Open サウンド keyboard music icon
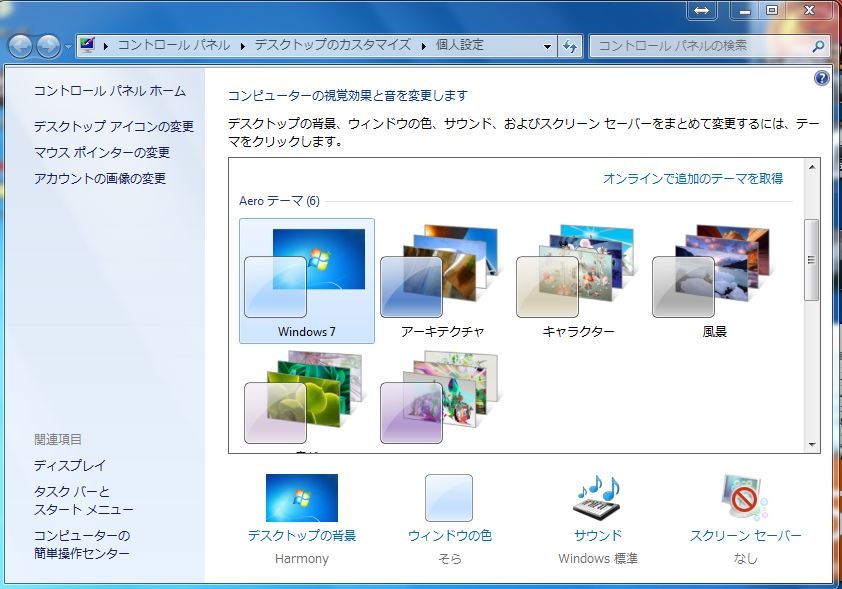 [598, 498]
